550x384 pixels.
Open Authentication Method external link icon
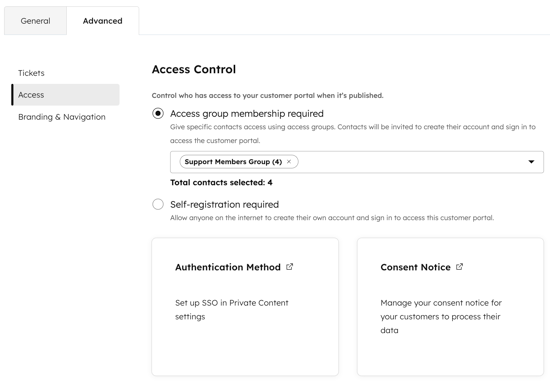click(x=289, y=267)
